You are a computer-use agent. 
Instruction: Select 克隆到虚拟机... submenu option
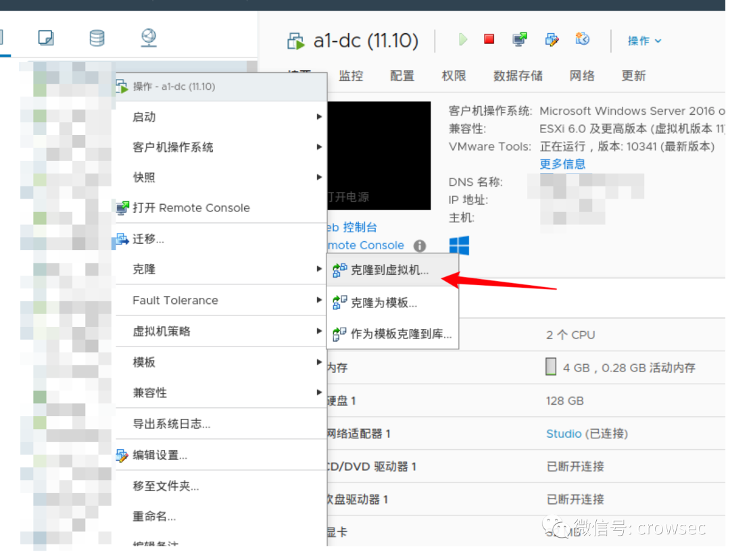(393, 270)
